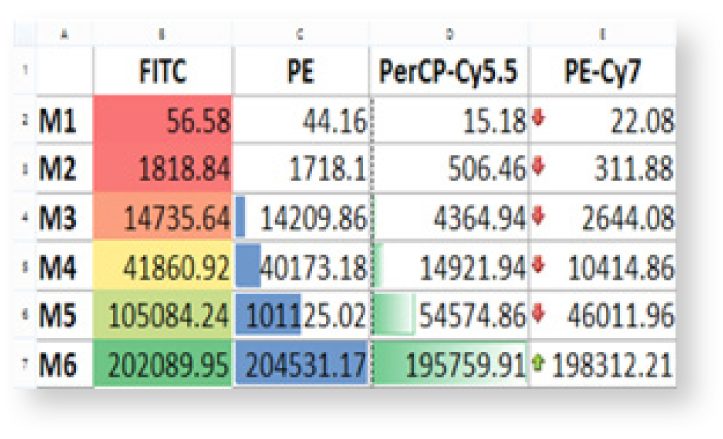Select the empty top-left cell A1
This screenshot has height=439, width=723.
point(63,73)
